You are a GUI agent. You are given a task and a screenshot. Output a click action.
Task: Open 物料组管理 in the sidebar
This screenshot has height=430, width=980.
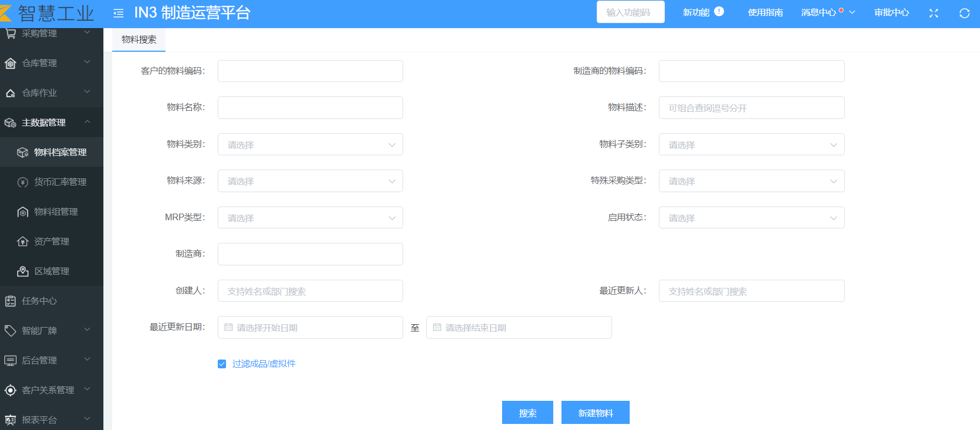56,212
